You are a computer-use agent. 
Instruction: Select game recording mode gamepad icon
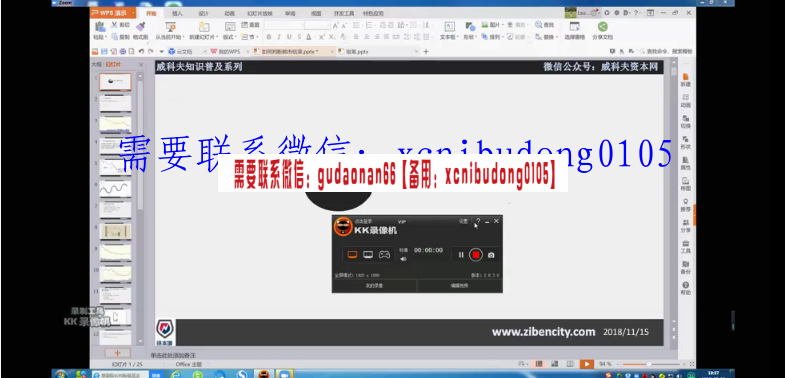[384, 254]
